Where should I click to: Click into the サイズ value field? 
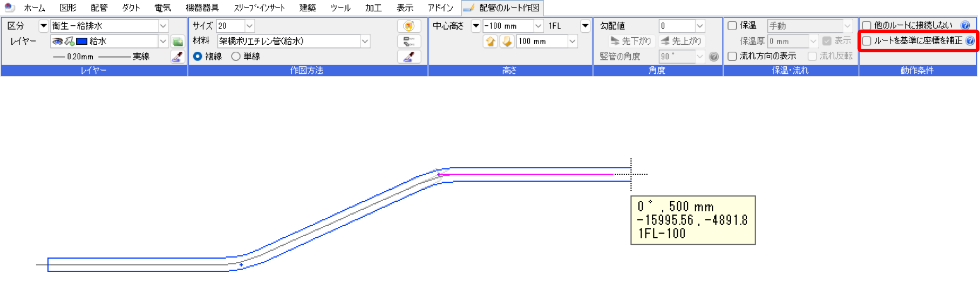pos(230,25)
